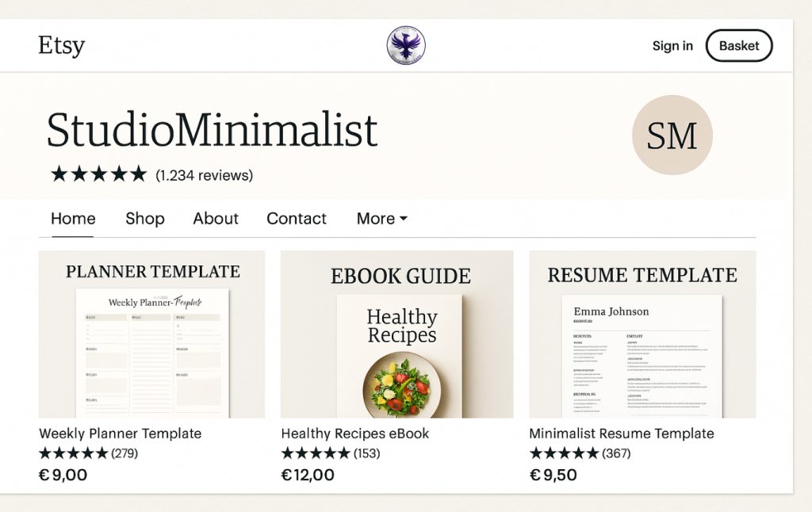812x512 pixels.
Task: Open the Home tab
Action: 73,219
